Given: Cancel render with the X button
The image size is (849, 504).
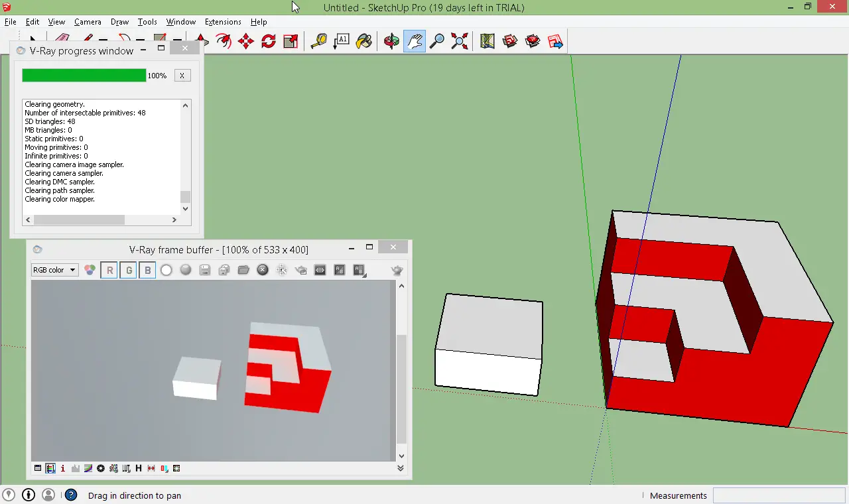Looking at the screenshot, I should click(182, 76).
